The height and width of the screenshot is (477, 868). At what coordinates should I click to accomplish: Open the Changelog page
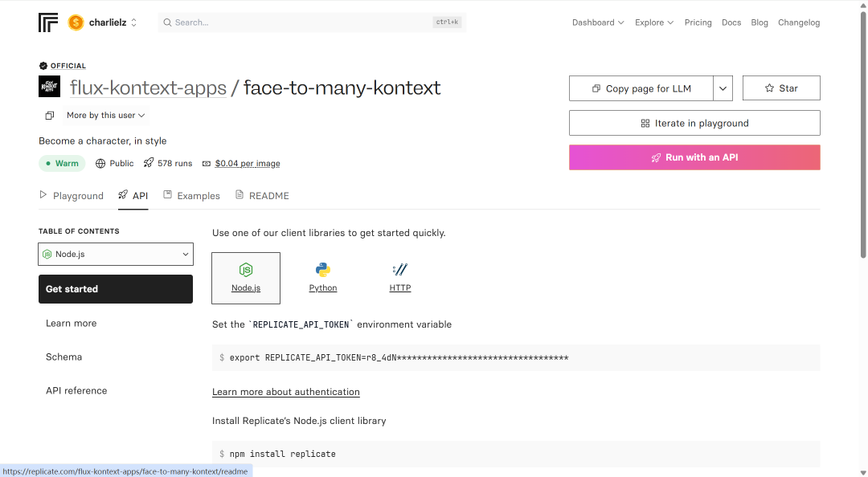pyautogui.click(x=799, y=22)
